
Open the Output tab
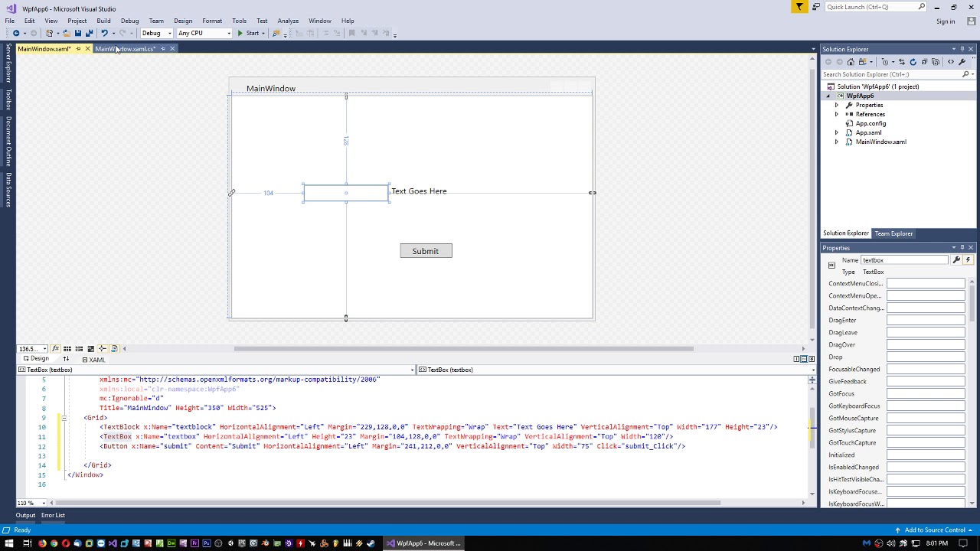pyautogui.click(x=25, y=515)
